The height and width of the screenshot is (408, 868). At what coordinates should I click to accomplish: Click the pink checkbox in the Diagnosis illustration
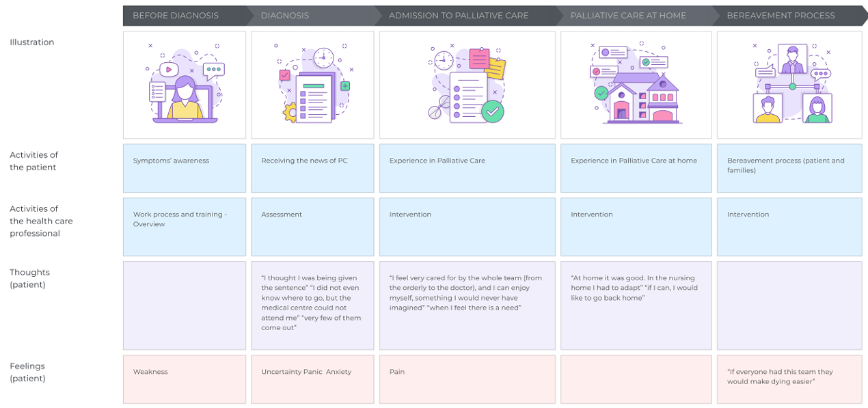pyautogui.click(x=284, y=76)
